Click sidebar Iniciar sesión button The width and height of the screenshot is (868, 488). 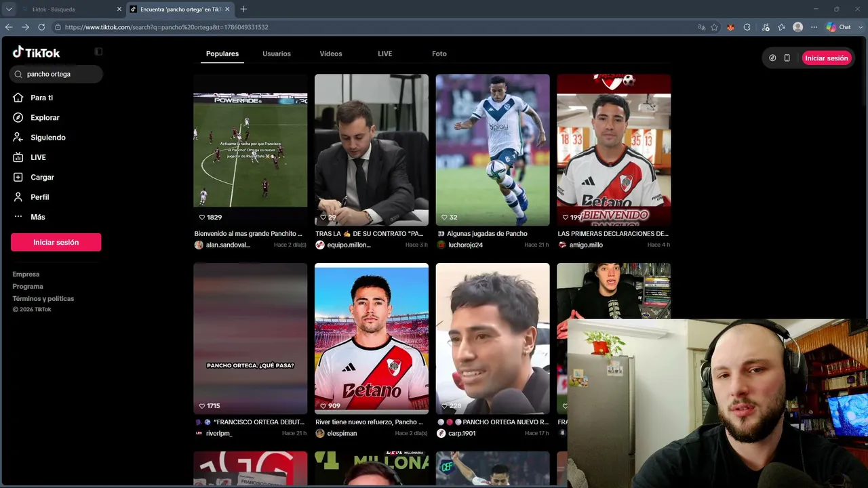(56, 242)
